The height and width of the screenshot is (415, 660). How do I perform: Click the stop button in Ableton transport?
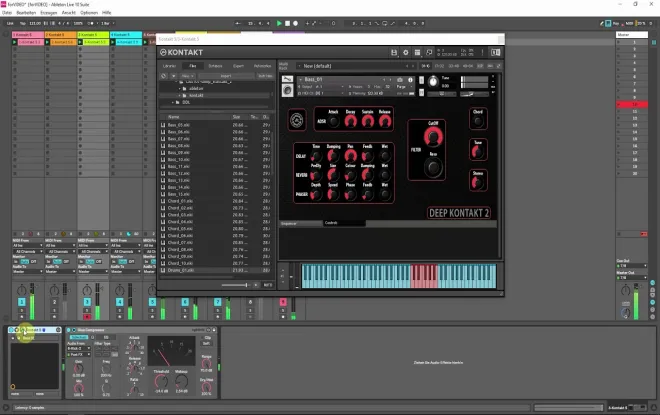pos(287,24)
